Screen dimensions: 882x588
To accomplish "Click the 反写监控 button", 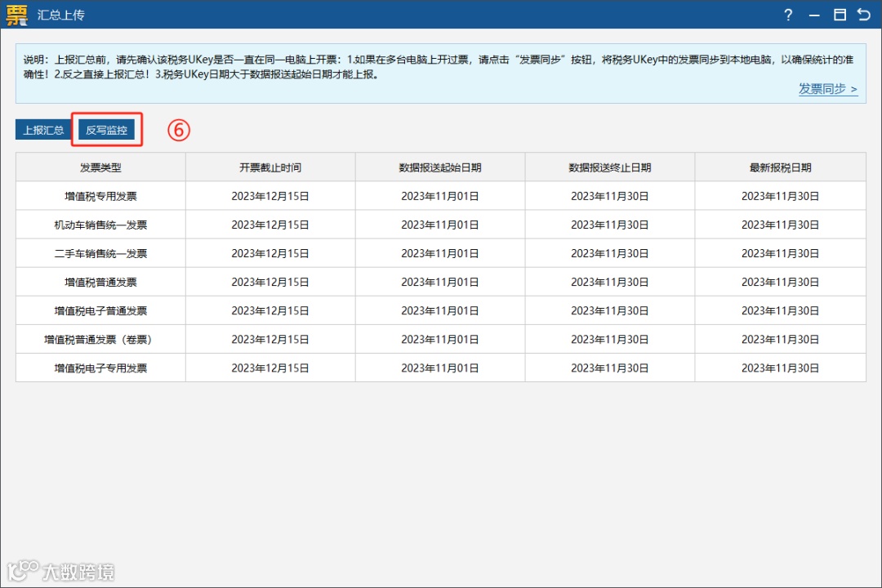I will point(106,130).
